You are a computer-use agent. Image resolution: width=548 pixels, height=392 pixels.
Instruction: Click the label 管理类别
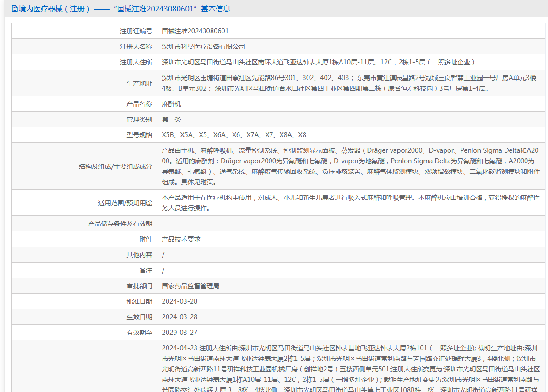click(x=140, y=119)
